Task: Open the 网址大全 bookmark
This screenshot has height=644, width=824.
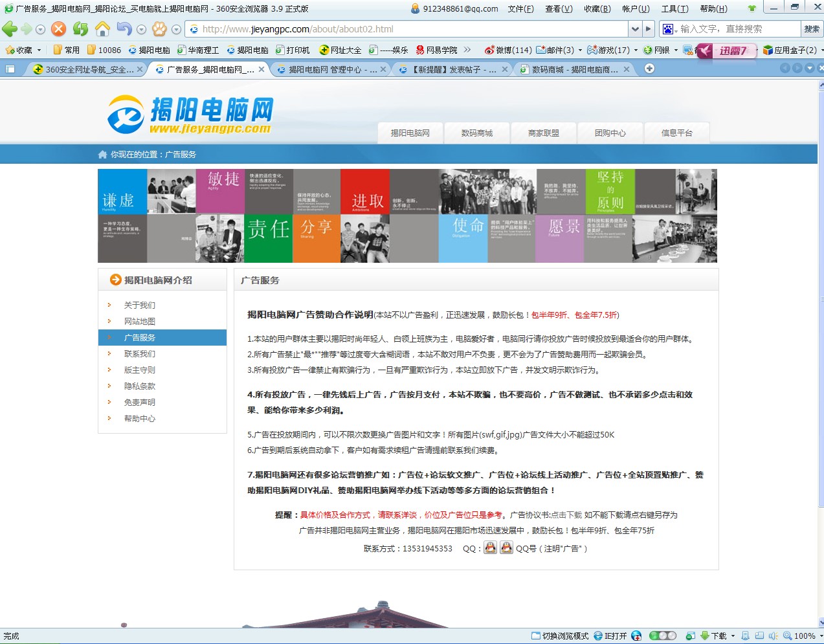Action: (340, 50)
